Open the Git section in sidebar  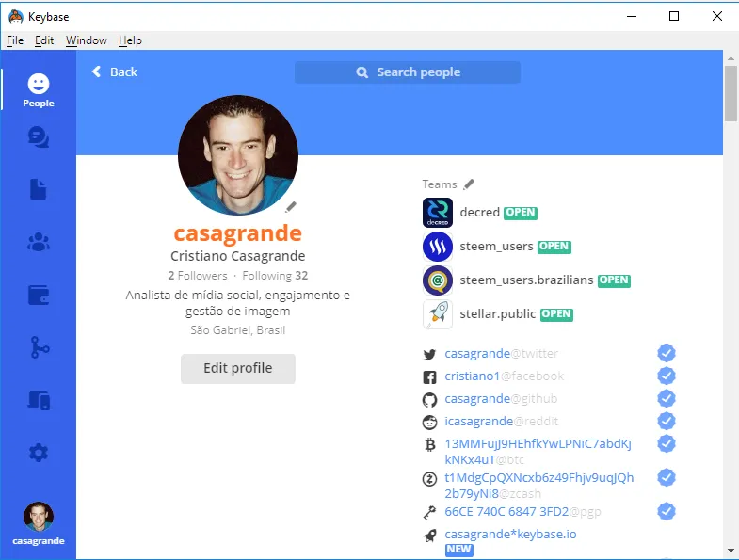40,347
